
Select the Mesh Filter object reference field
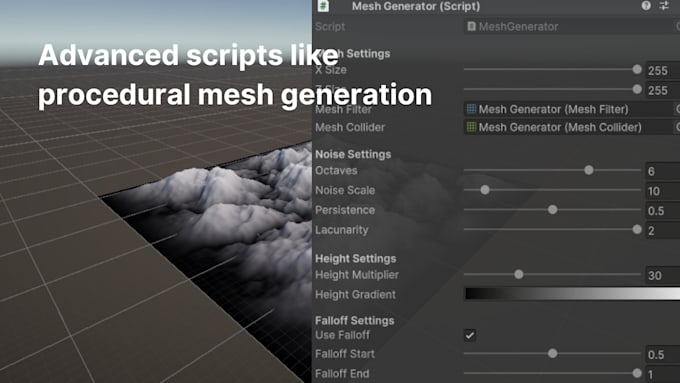[x=572, y=109]
